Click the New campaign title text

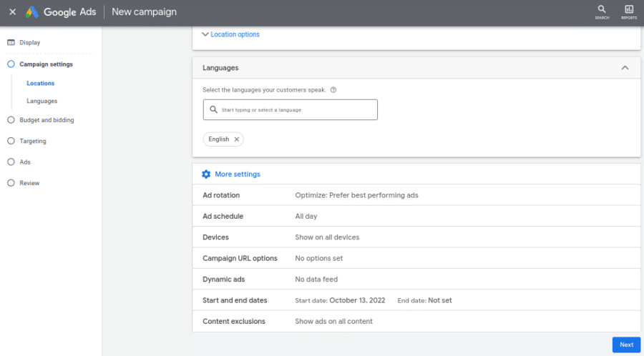(144, 12)
